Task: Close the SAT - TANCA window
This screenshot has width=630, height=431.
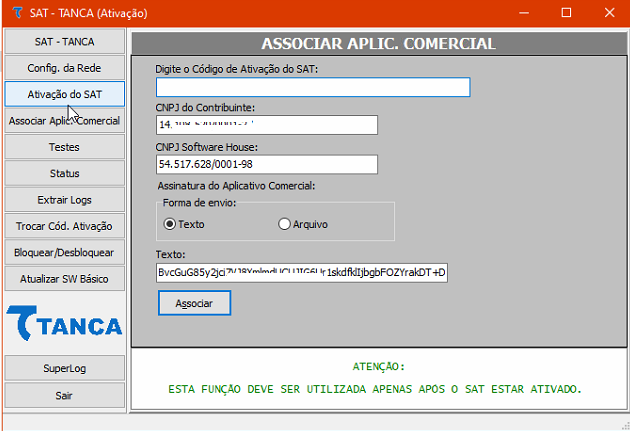Action: [x=610, y=13]
